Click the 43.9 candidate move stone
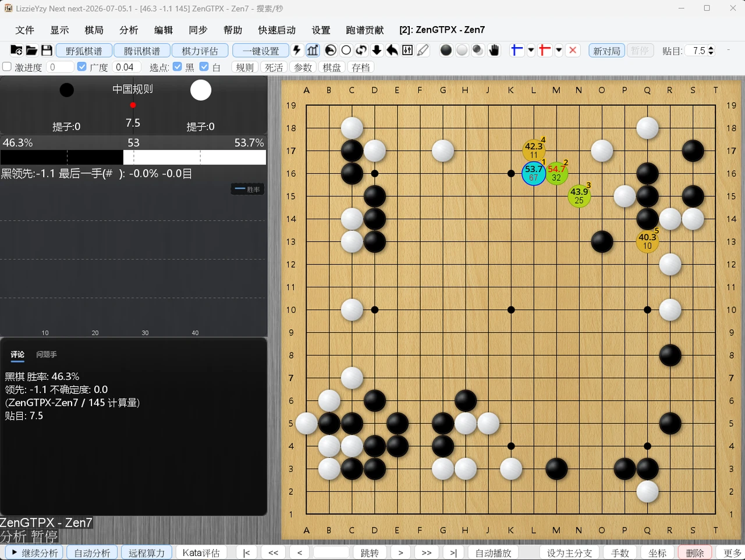745x560 pixels. click(x=579, y=196)
